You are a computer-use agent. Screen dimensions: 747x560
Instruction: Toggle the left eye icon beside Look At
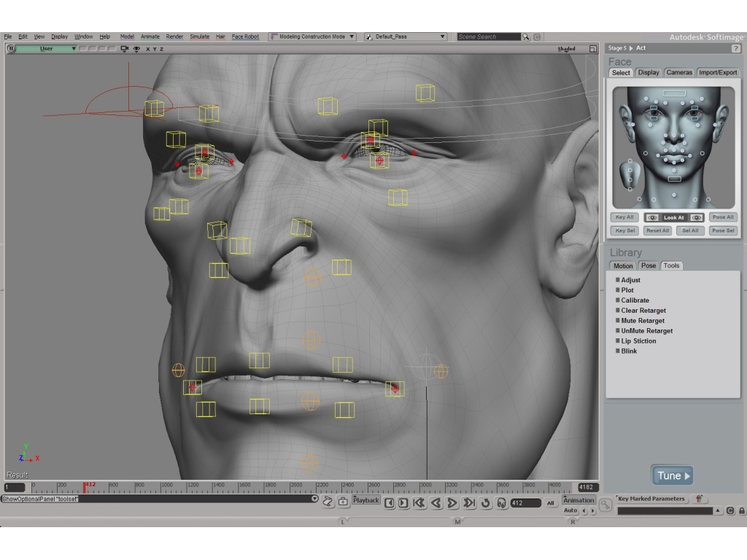click(652, 217)
